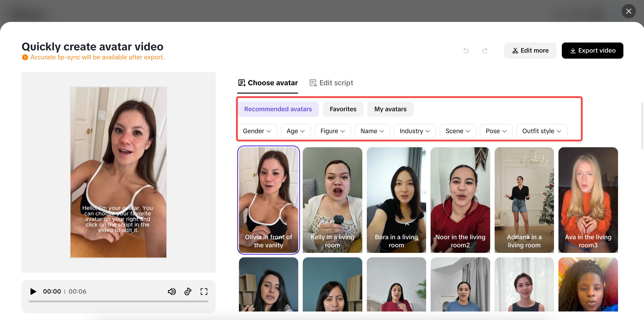Open the Outfit style dropdown

[x=541, y=131]
